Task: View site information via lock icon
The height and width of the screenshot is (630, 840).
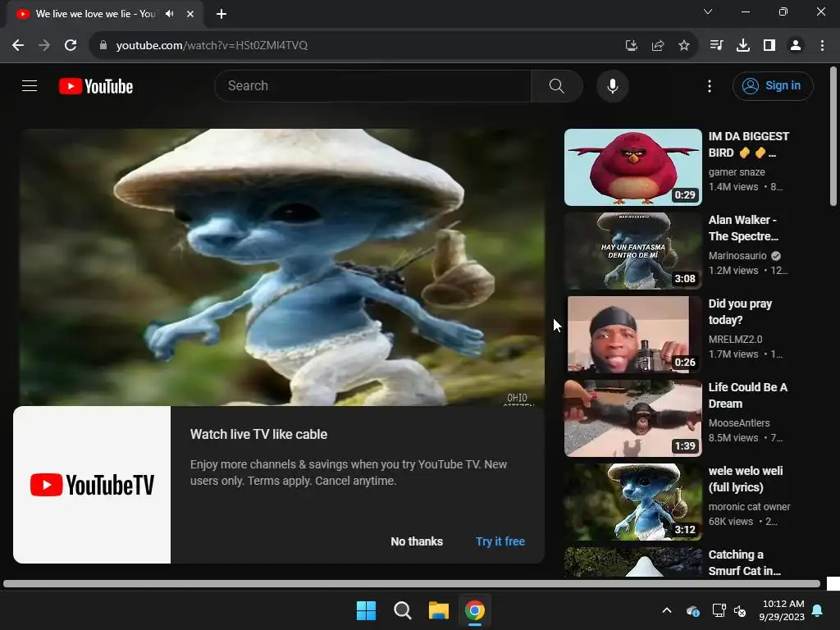Action: point(103,45)
